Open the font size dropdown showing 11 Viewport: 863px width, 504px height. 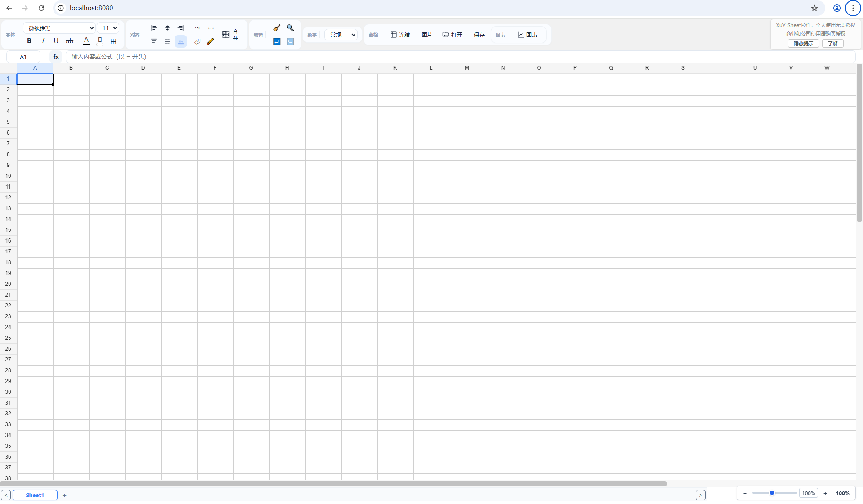pyautogui.click(x=108, y=28)
